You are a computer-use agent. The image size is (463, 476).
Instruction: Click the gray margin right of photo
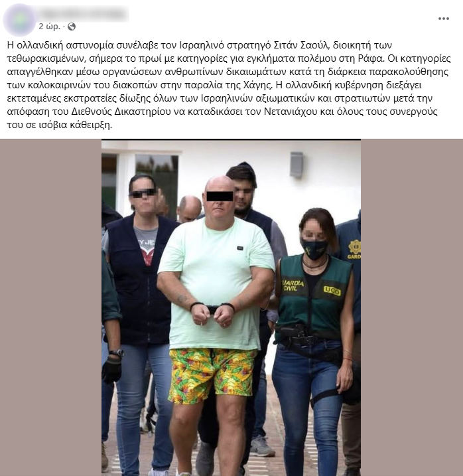[x=412, y=307]
